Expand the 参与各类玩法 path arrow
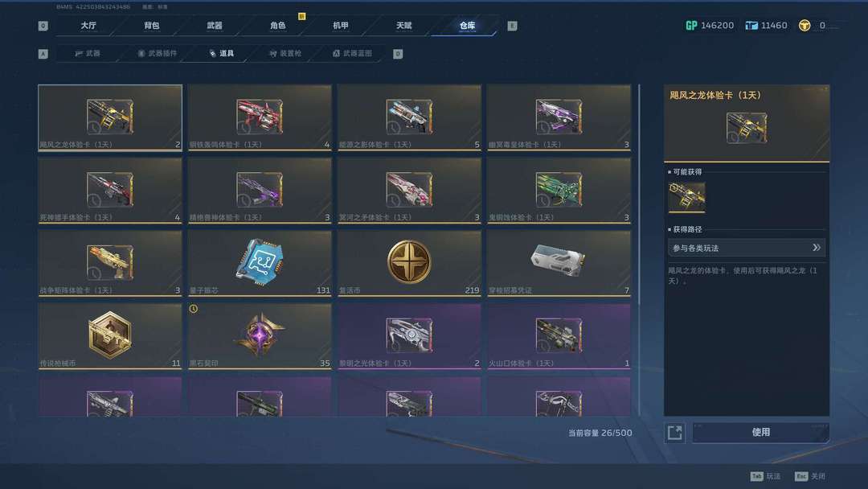This screenshot has height=489, width=868. coord(816,248)
